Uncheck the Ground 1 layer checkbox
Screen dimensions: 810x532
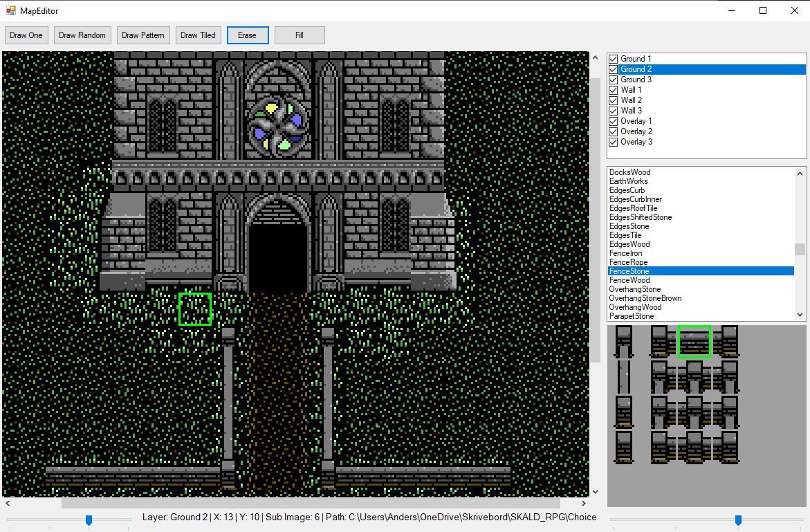(x=613, y=59)
